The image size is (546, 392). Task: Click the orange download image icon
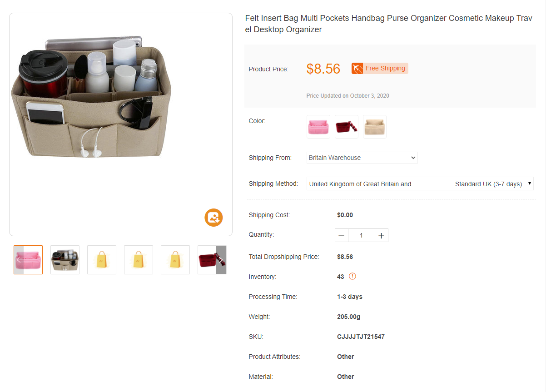(213, 217)
